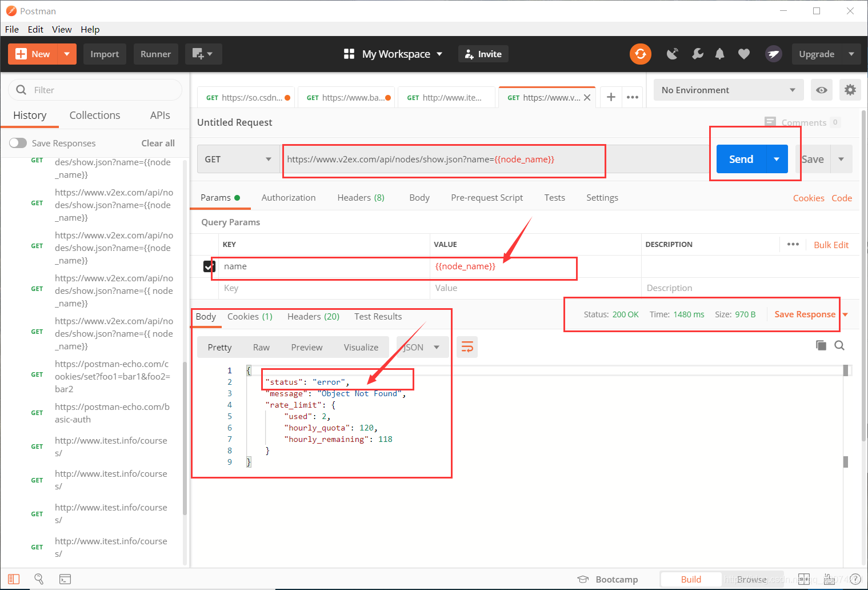This screenshot has height=590, width=868.
Task: Open the File menu
Action: (11, 29)
